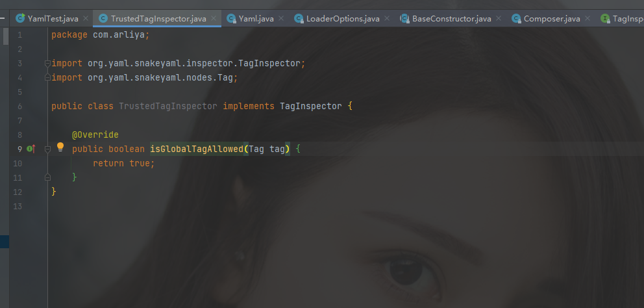Close the Composer.java tab
The width and height of the screenshot is (644, 308).
click(588, 18)
